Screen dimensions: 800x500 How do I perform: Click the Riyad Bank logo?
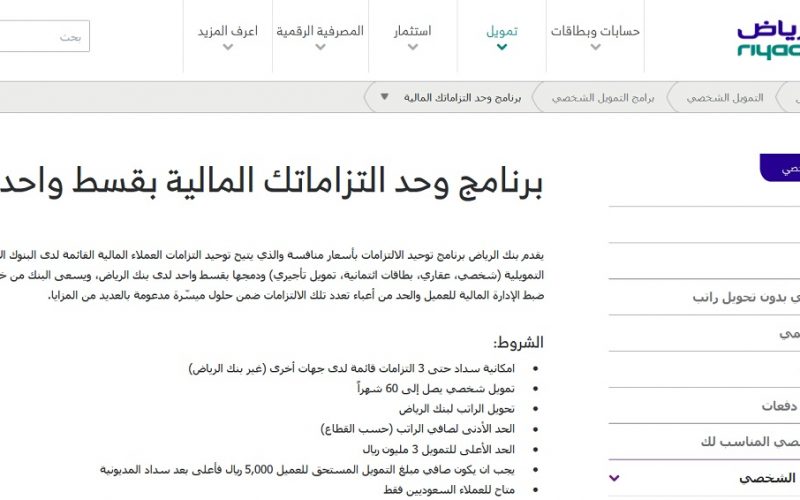pyautogui.click(x=768, y=40)
